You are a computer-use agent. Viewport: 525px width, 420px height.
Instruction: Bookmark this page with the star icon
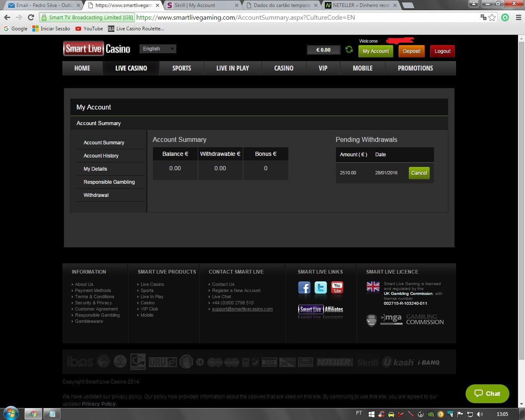click(x=492, y=18)
